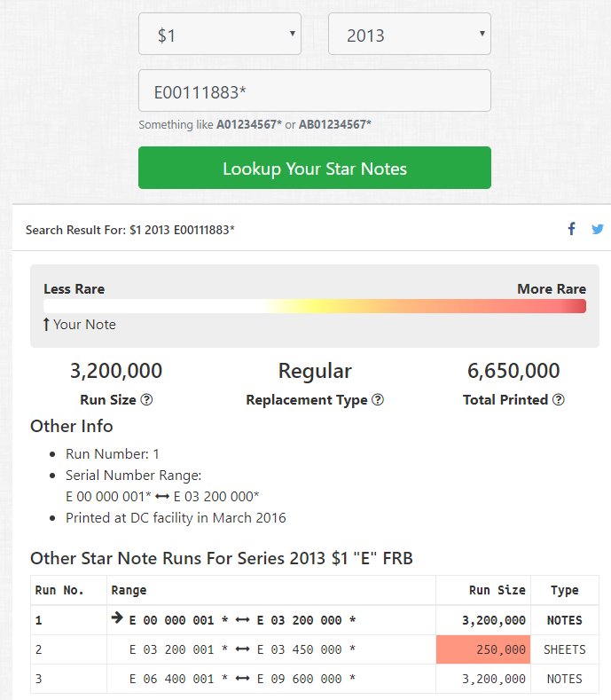Click the 3,200,000 cell in row 3
The height and width of the screenshot is (700, 611).
pyautogui.click(x=483, y=679)
